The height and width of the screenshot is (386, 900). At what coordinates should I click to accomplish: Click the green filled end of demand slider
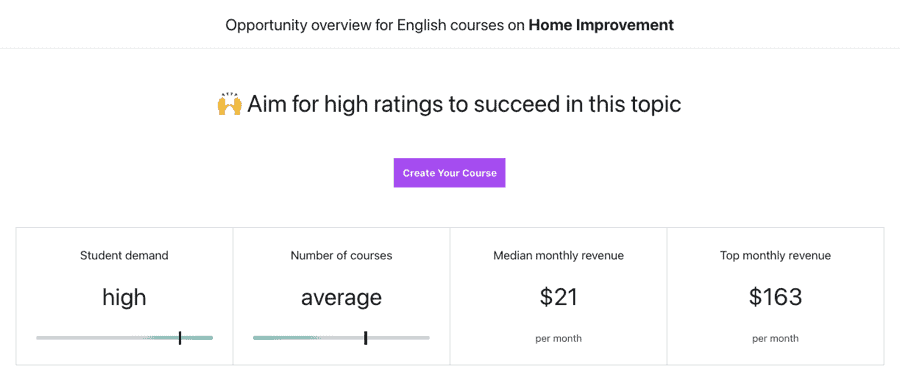tap(197, 338)
